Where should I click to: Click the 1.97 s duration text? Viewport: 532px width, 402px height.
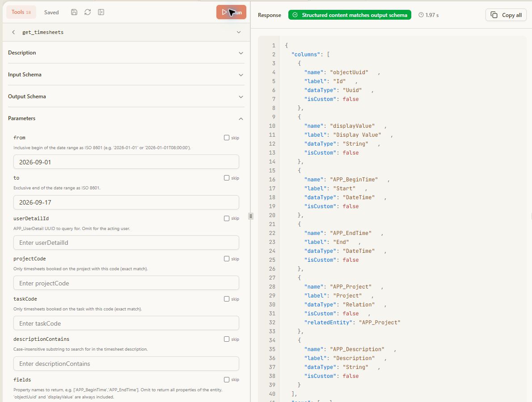click(x=432, y=15)
